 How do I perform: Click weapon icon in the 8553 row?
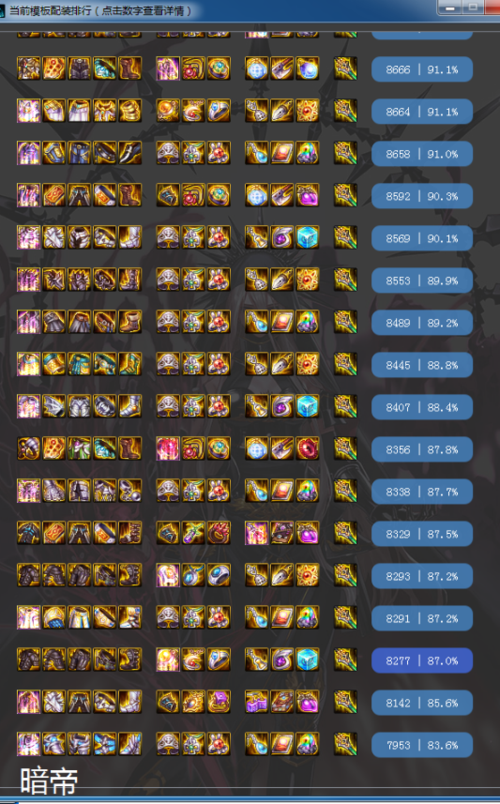345,280
